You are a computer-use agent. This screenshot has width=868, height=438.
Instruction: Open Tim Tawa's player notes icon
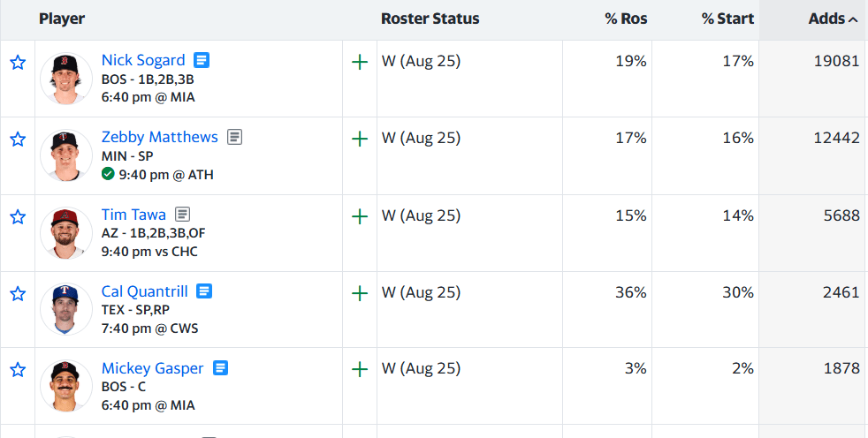click(x=183, y=214)
